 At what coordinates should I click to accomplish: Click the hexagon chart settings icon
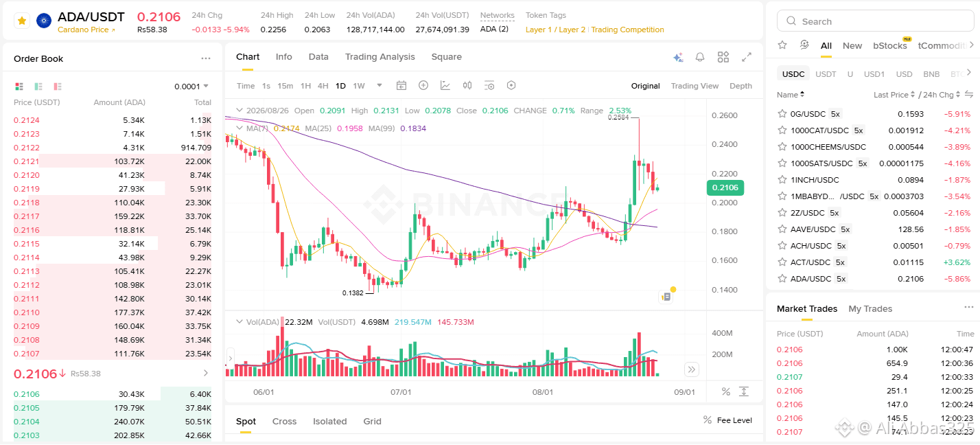click(x=511, y=86)
